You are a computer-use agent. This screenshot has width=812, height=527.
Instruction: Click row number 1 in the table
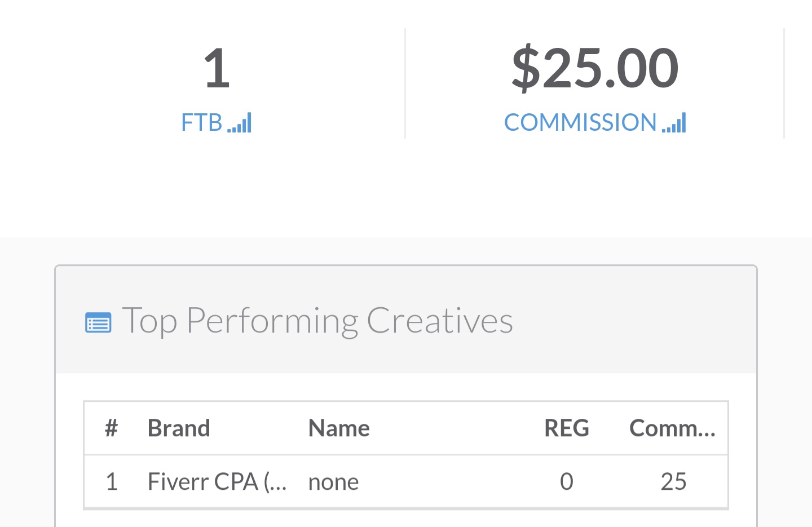[112, 482]
